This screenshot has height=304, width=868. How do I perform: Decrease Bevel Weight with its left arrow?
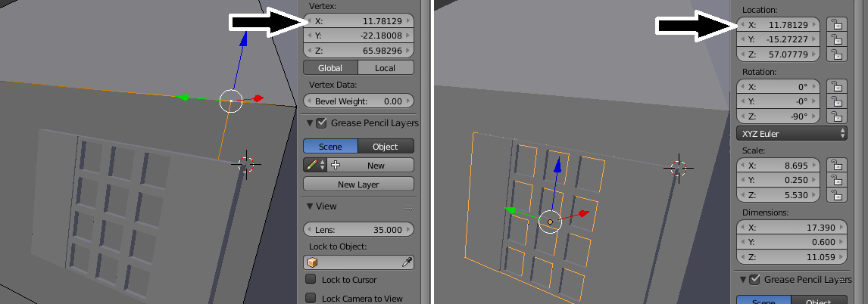309,101
